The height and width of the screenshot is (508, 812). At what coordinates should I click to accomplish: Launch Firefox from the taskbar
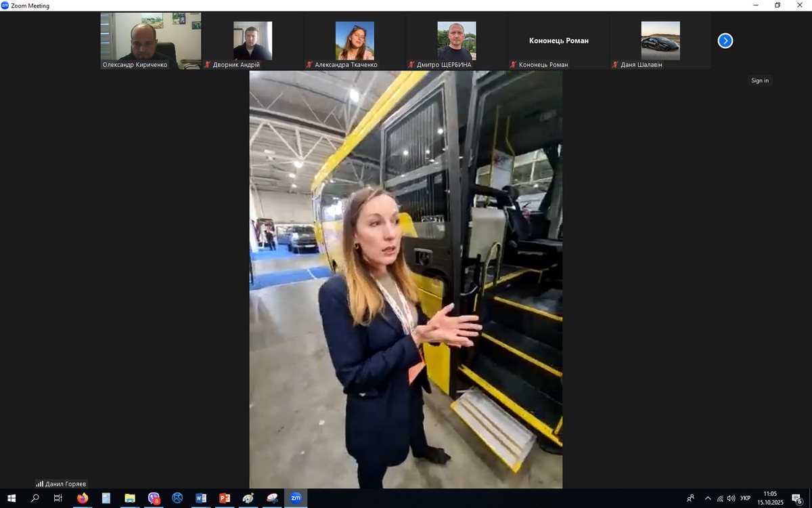tap(83, 499)
